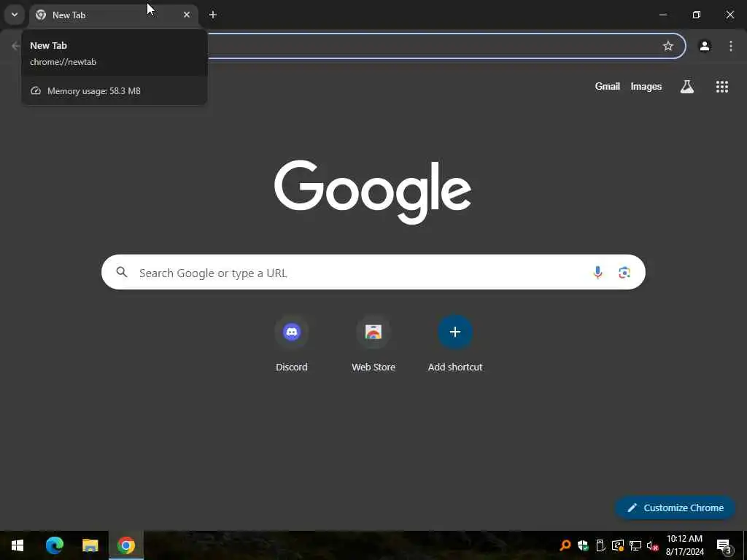Click the Google logo
Image resolution: width=747 pixels, height=560 pixels.
373,192
